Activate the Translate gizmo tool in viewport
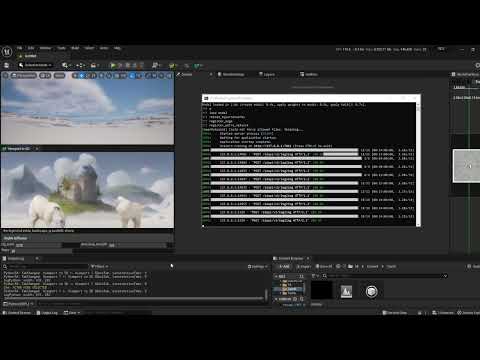 click(82, 76)
